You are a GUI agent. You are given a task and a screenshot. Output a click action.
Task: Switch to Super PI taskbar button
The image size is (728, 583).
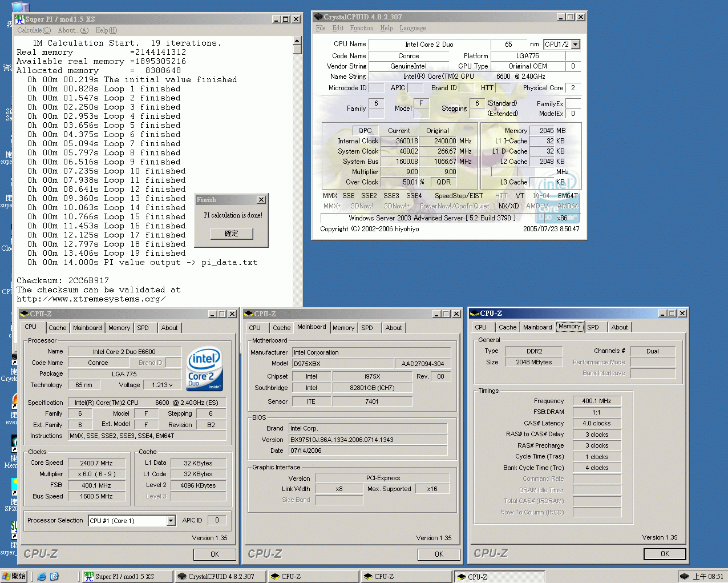(x=127, y=577)
